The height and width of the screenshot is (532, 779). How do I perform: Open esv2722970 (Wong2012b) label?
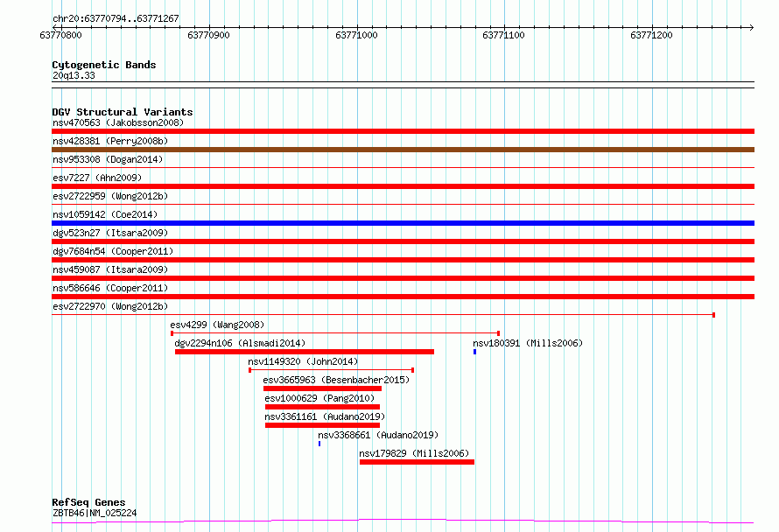click(x=110, y=306)
